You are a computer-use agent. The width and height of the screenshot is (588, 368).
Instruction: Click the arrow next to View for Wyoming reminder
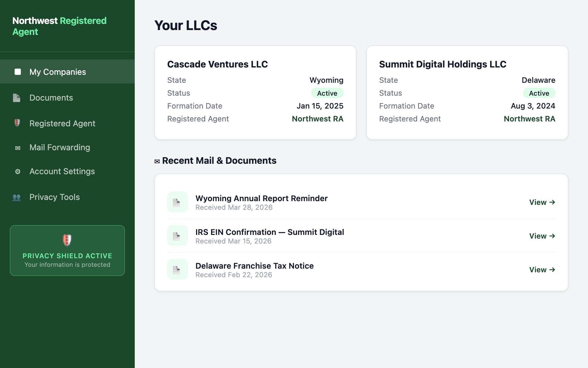(x=553, y=202)
